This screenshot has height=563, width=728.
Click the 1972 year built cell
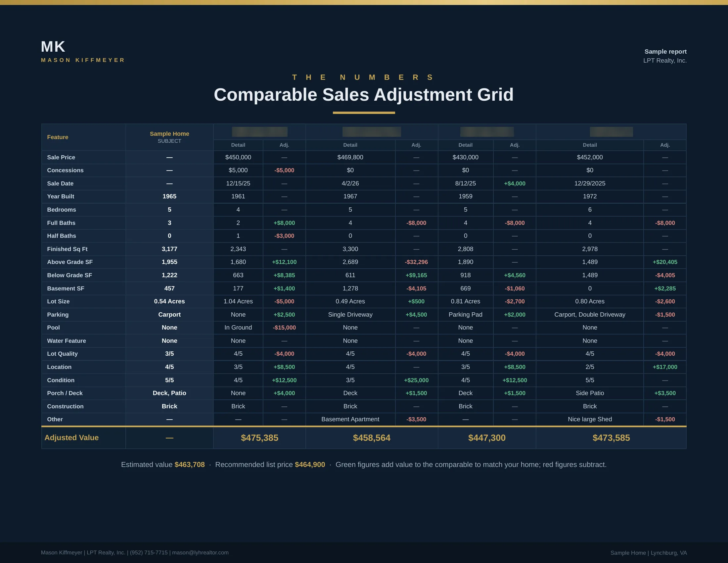[590, 196]
